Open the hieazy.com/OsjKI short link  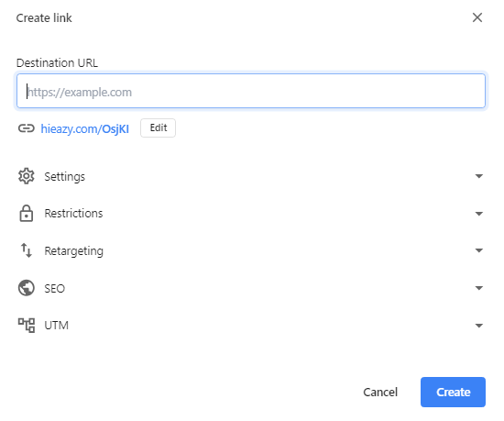[85, 129]
